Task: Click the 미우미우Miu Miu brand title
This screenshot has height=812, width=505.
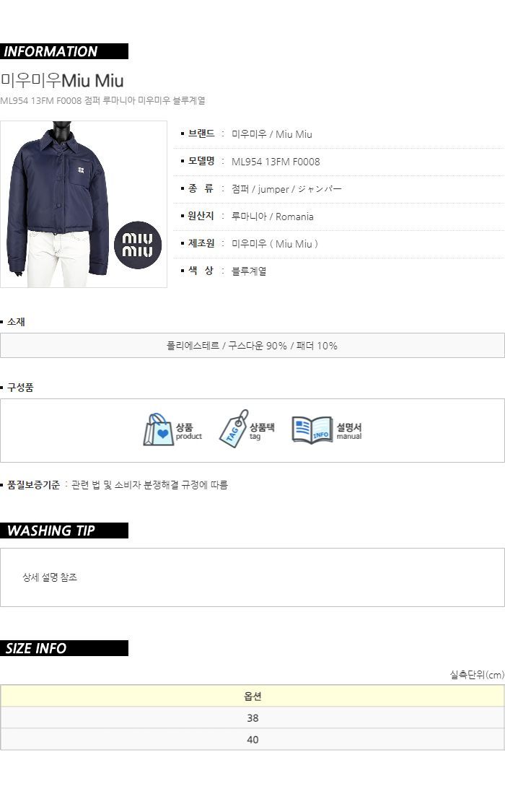Action: click(62, 80)
